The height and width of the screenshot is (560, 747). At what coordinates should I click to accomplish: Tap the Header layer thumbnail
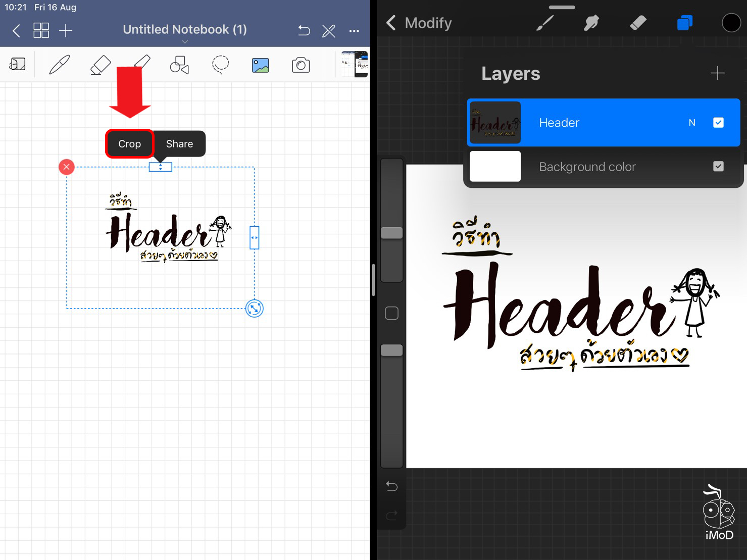coord(494,122)
